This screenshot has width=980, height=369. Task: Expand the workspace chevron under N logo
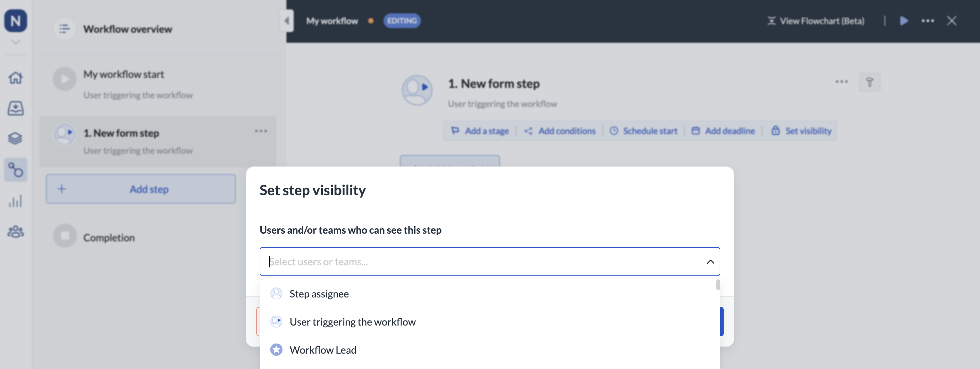[16, 42]
